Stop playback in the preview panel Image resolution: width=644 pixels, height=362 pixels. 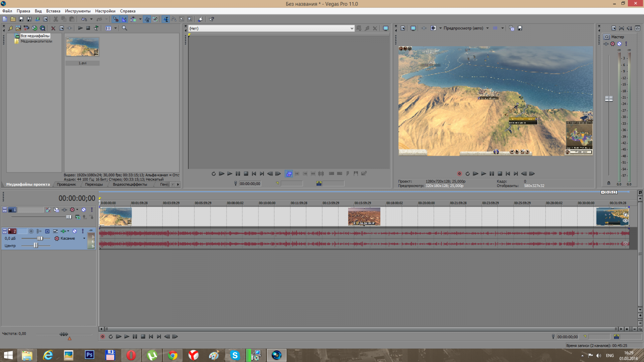tap(500, 174)
